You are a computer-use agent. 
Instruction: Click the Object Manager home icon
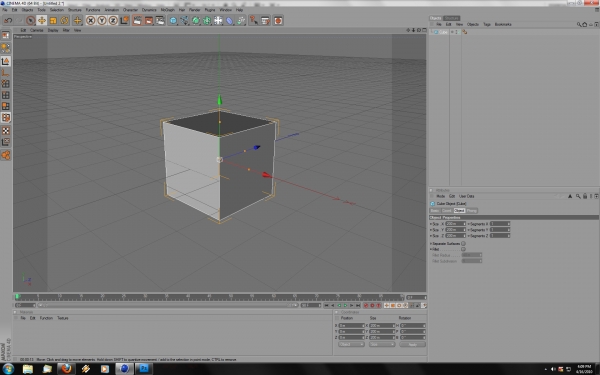tap(584, 24)
